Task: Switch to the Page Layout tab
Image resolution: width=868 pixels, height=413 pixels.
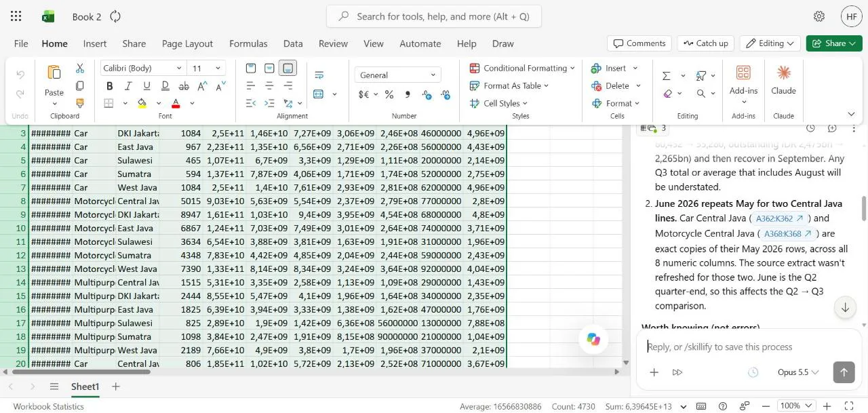Action: [187, 43]
